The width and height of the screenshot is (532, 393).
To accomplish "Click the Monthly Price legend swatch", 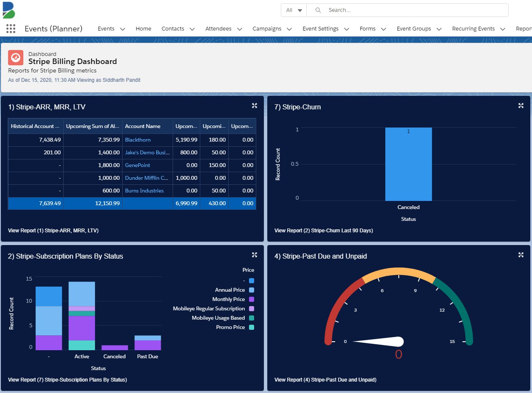I will 252,299.
